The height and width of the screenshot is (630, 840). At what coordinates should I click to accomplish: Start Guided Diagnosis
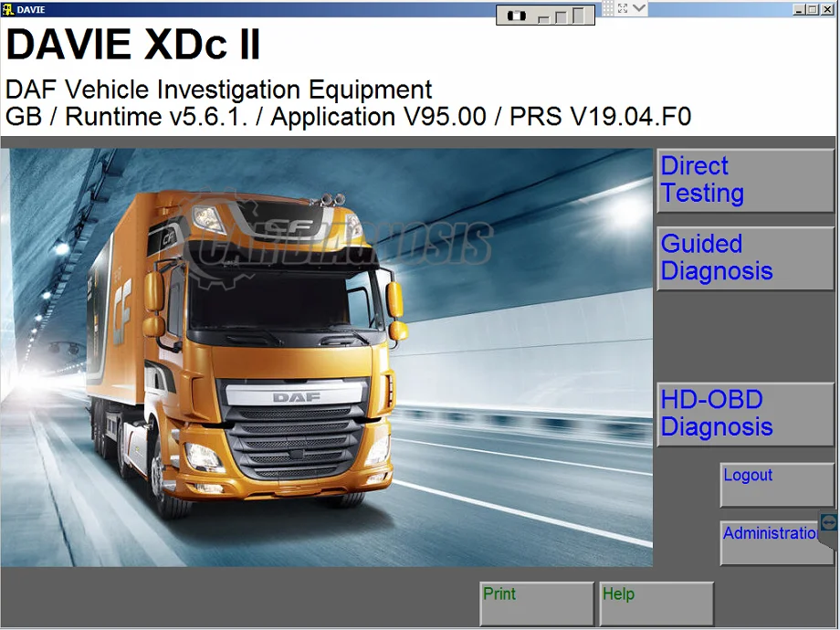click(x=745, y=258)
